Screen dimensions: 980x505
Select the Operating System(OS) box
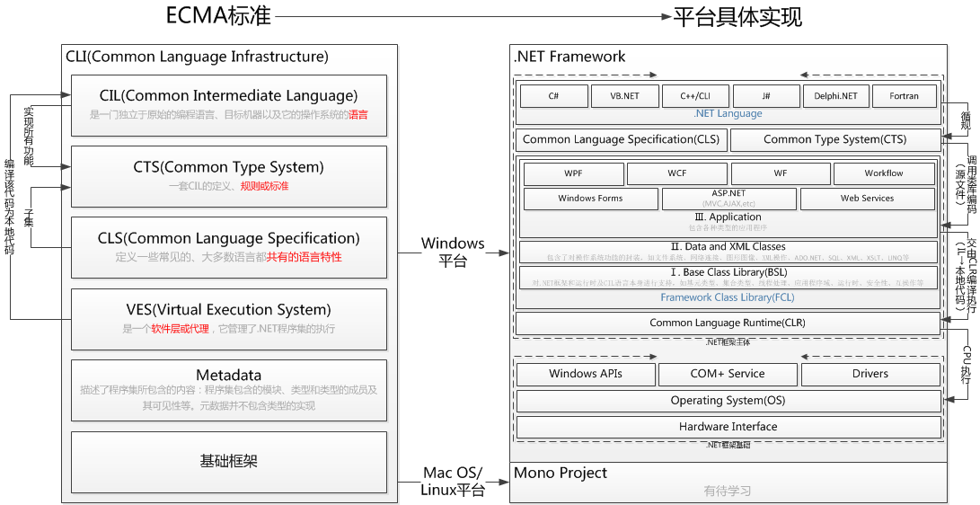[728, 401]
